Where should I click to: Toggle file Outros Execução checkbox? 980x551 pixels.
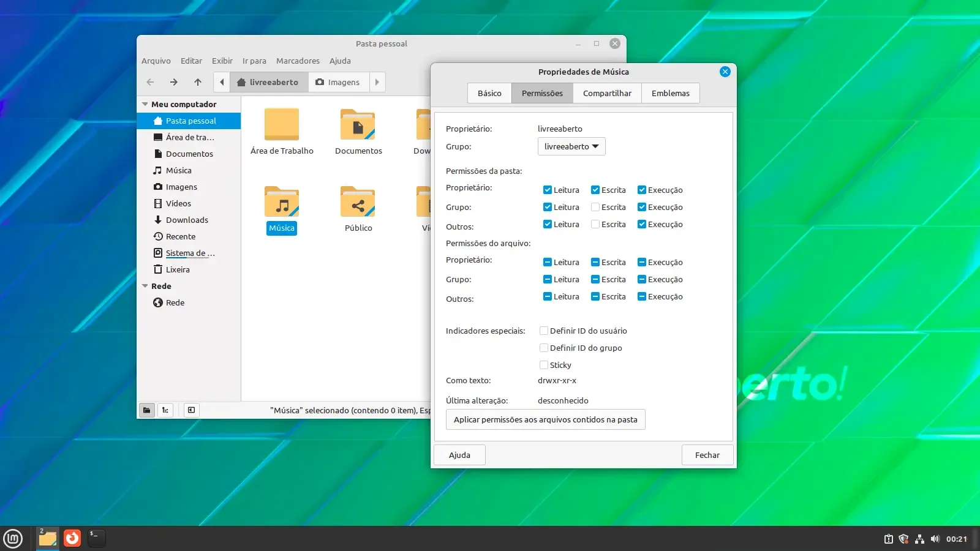(642, 296)
